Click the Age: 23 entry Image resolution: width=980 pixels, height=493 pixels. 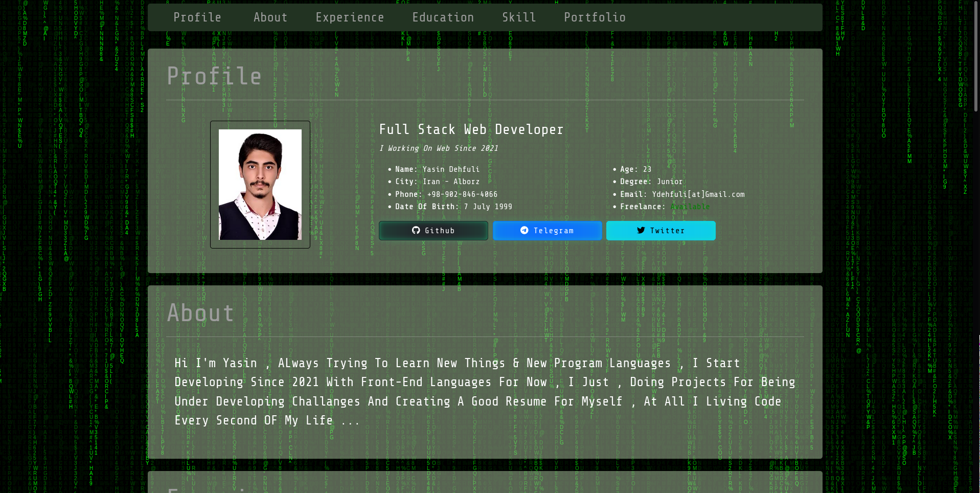pyautogui.click(x=636, y=169)
